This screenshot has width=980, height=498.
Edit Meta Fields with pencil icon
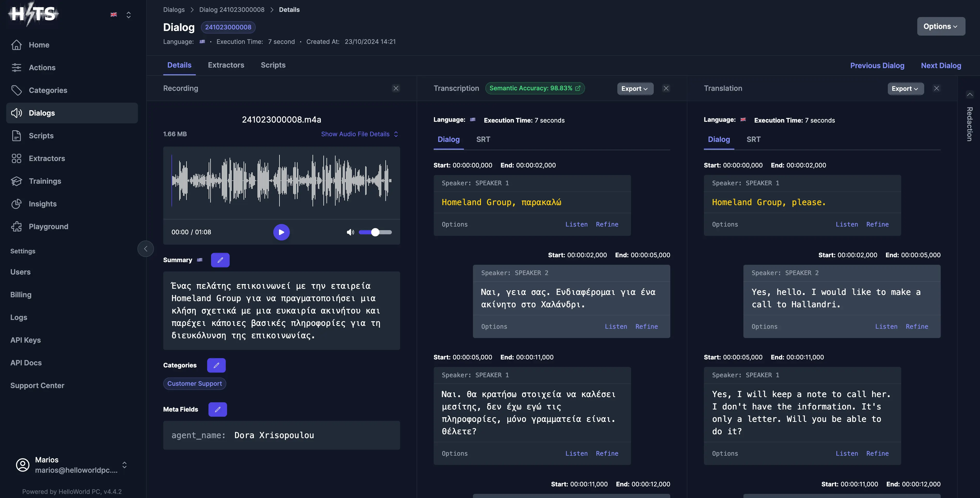tap(217, 409)
